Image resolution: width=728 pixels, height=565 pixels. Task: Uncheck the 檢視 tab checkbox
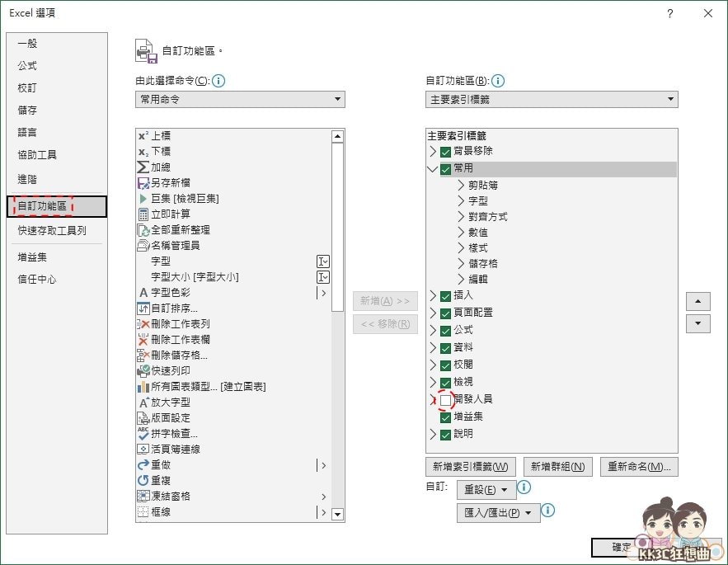coord(446,383)
